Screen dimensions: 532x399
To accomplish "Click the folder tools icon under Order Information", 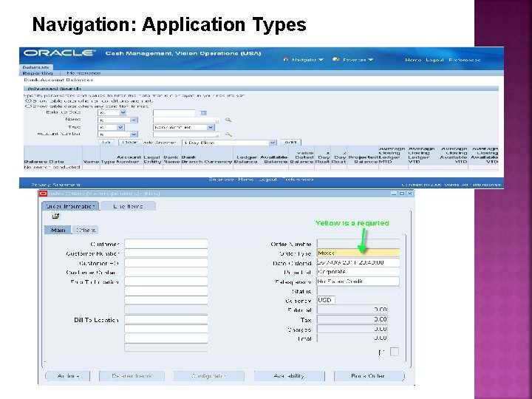I will point(55,216).
